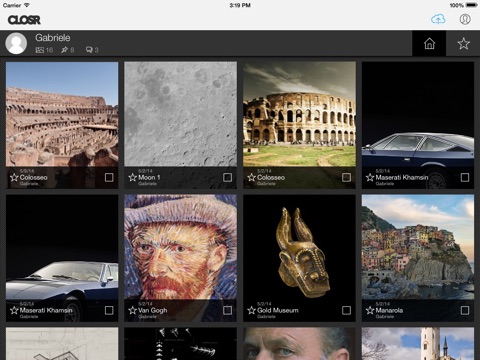Screen dimensions: 480x360
Task: Tap the Moon 1 title label
Action: pos(149,177)
